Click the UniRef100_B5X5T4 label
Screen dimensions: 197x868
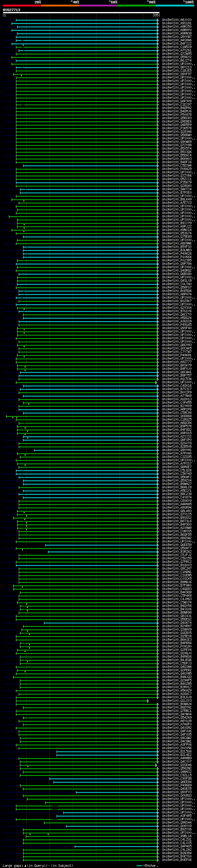tap(176, 149)
